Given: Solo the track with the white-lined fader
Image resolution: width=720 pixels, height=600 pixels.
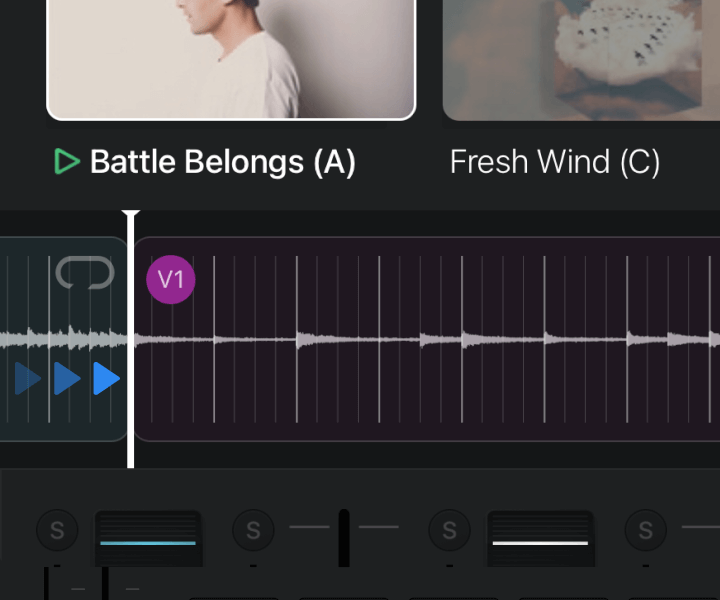Looking at the screenshot, I should coord(449,530).
